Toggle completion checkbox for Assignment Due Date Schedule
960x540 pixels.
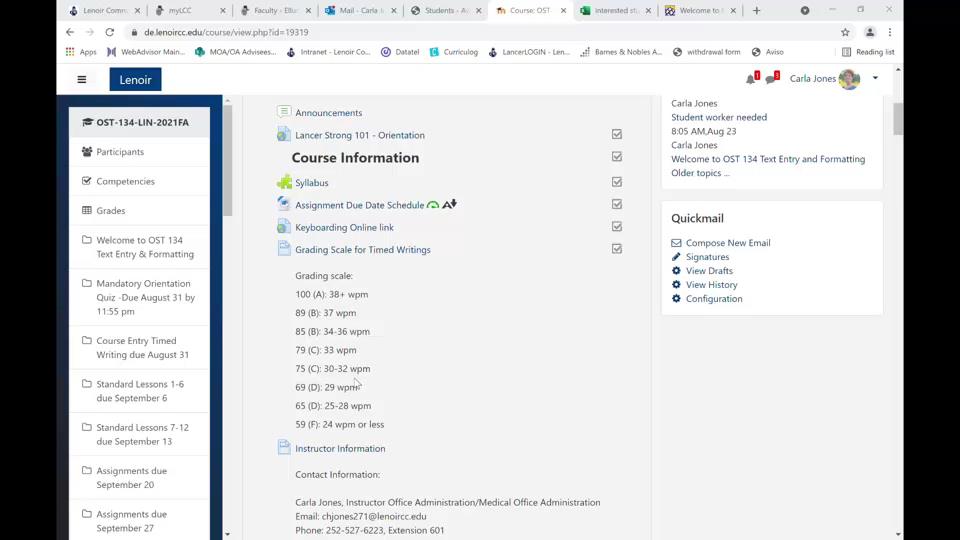tap(617, 204)
